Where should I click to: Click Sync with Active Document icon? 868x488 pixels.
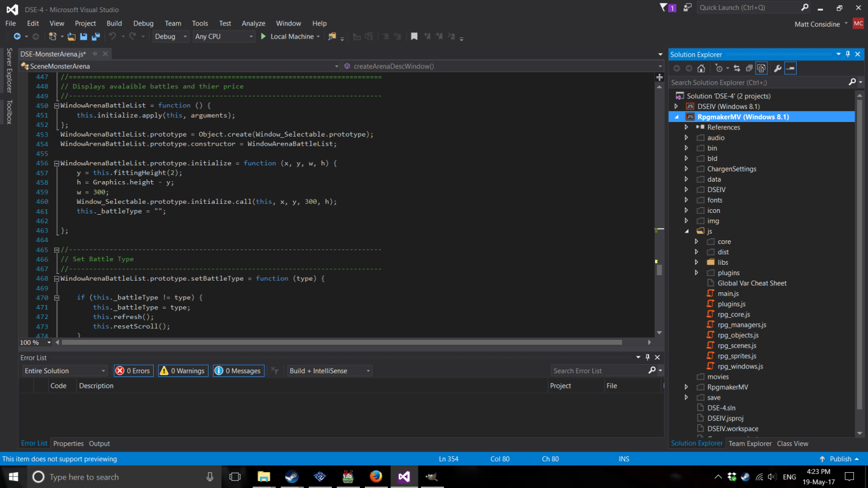coord(737,68)
